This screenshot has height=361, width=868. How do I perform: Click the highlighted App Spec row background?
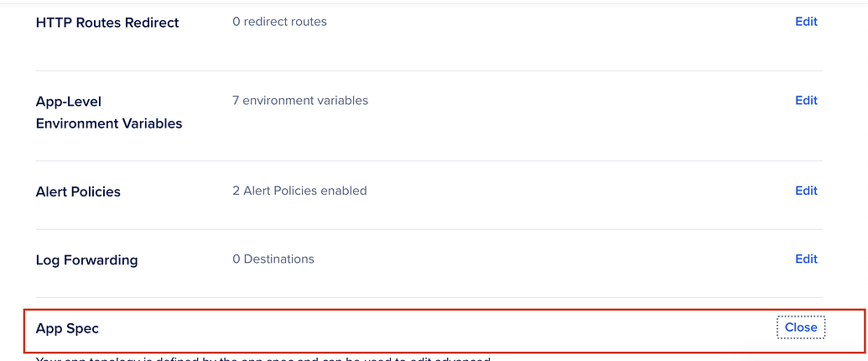point(444,331)
